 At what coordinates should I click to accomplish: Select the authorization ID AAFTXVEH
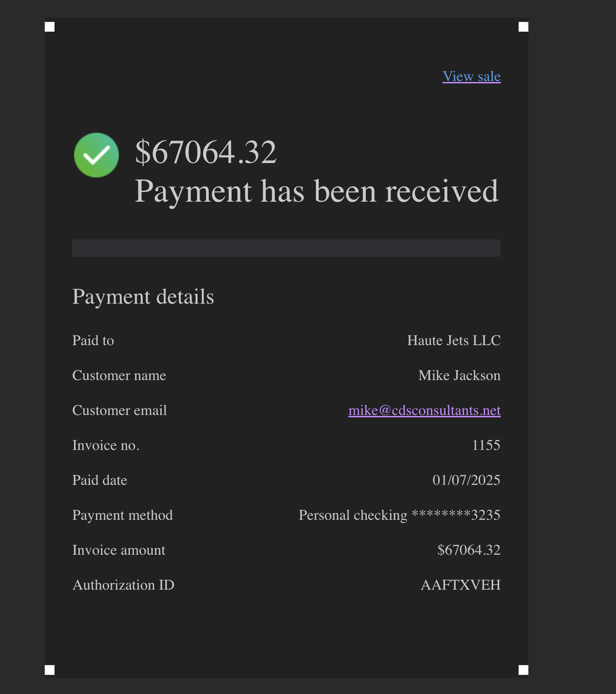(x=461, y=585)
